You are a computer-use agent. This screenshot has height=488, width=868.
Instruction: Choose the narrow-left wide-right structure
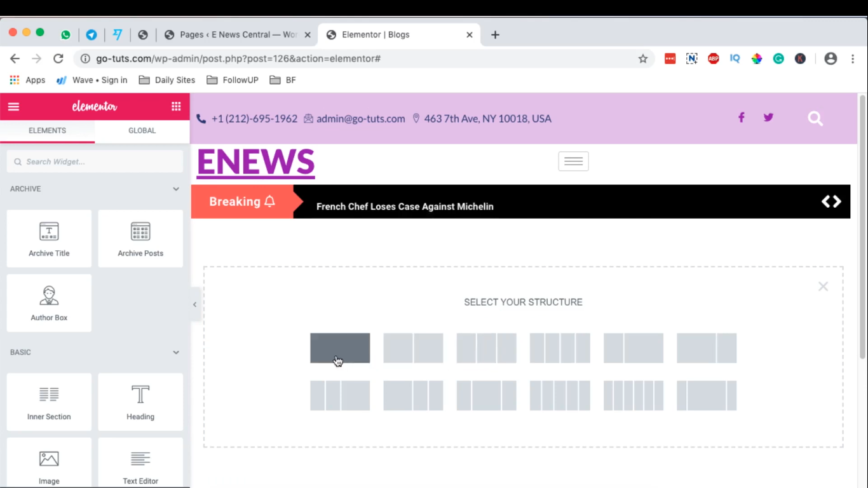pyautogui.click(x=634, y=348)
